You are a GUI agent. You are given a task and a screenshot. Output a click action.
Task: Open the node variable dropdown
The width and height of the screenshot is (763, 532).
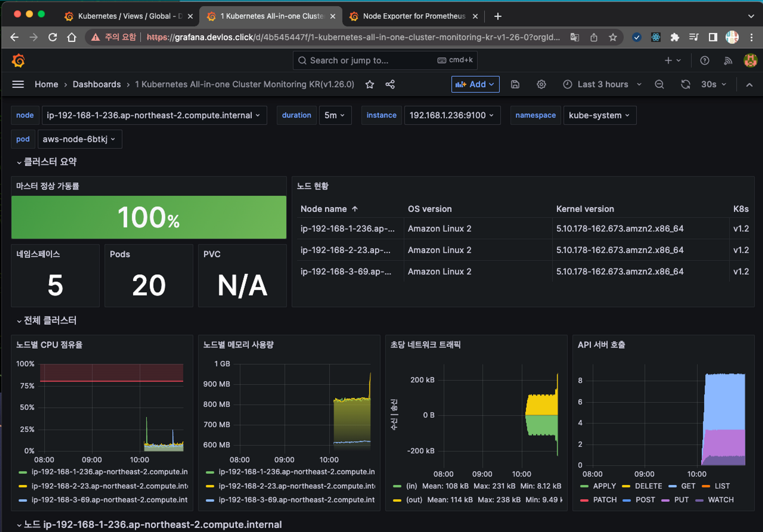153,115
